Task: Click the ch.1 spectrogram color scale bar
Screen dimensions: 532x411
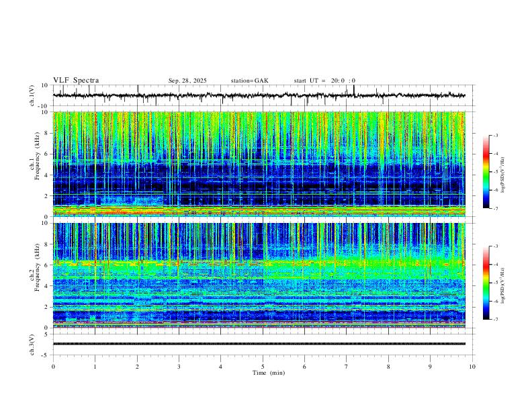Action: pyautogui.click(x=486, y=172)
